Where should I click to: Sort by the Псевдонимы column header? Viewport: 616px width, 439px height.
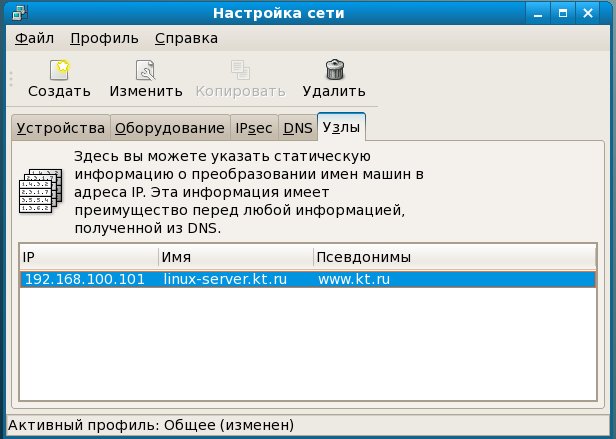tap(455, 257)
